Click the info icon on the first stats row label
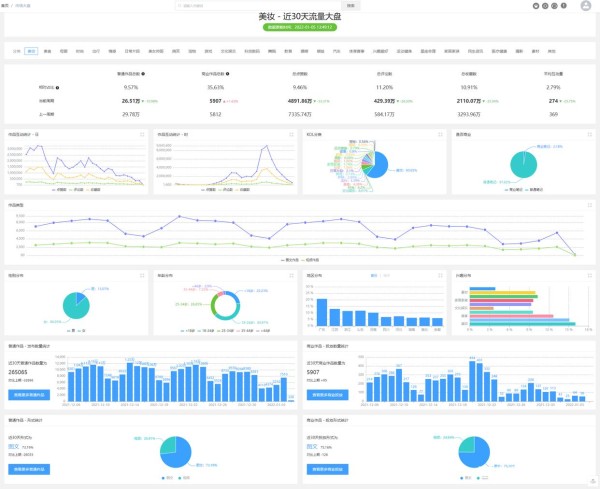Image resolution: width=600 pixels, height=489 pixels. tap(57, 88)
